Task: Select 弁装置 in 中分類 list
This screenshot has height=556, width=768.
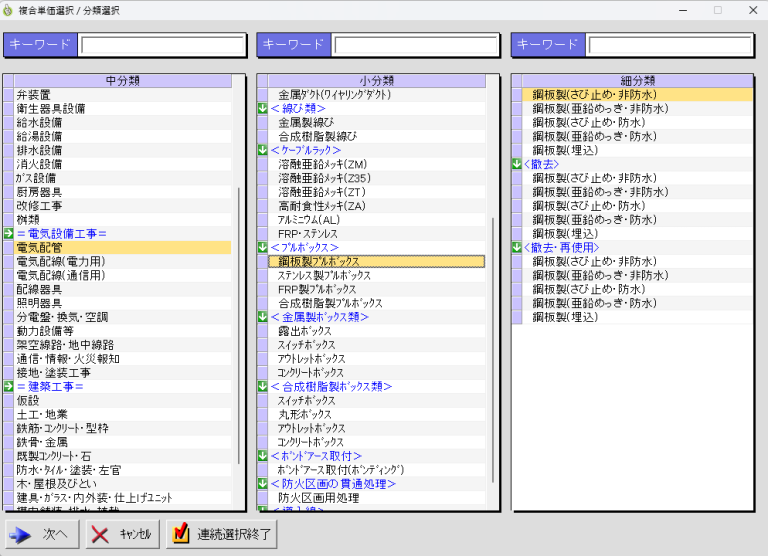Action: coord(122,95)
